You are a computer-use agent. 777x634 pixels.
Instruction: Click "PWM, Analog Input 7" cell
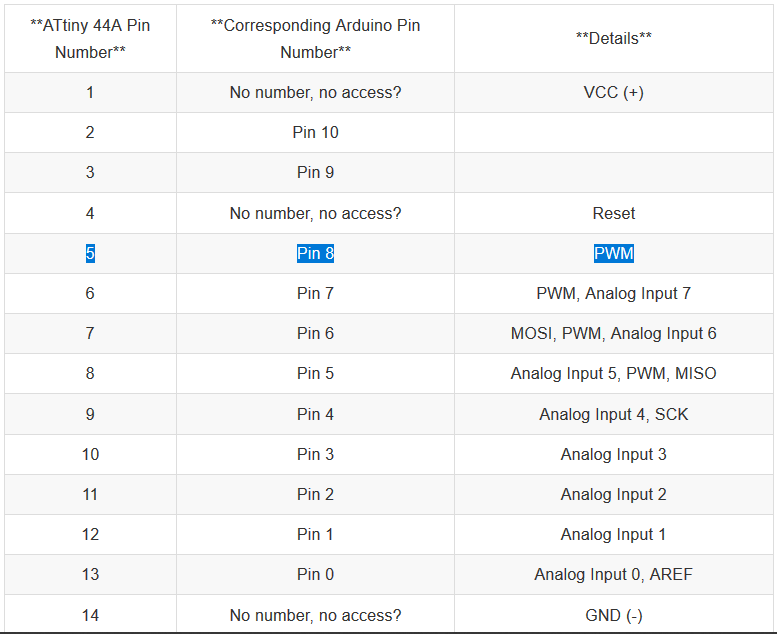(x=613, y=294)
